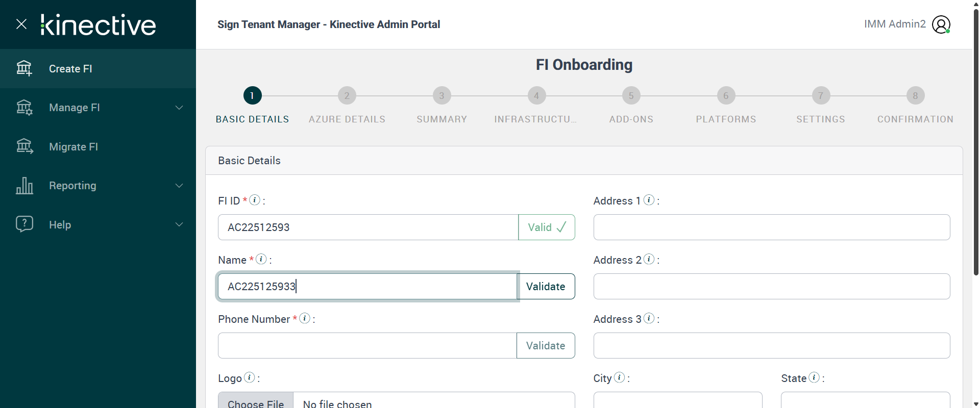Image resolution: width=980 pixels, height=408 pixels.
Task: Validate the Name field entry
Action: 546,287
